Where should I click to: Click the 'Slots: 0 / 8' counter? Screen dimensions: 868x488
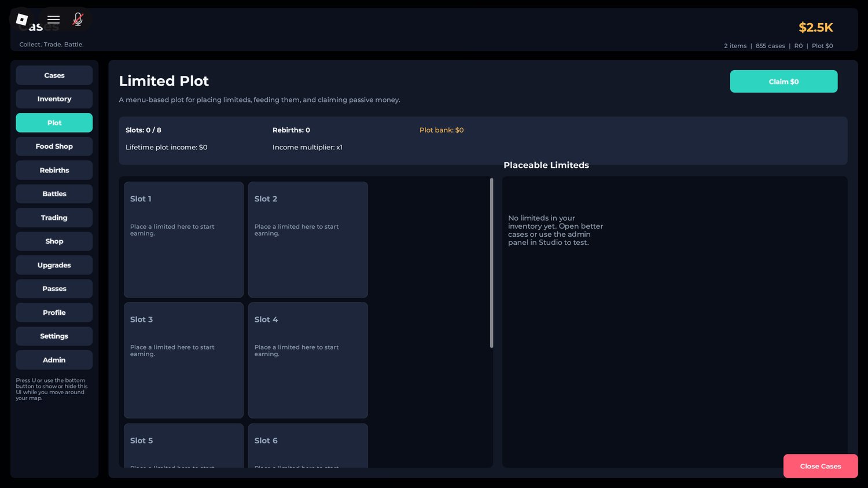click(x=144, y=130)
